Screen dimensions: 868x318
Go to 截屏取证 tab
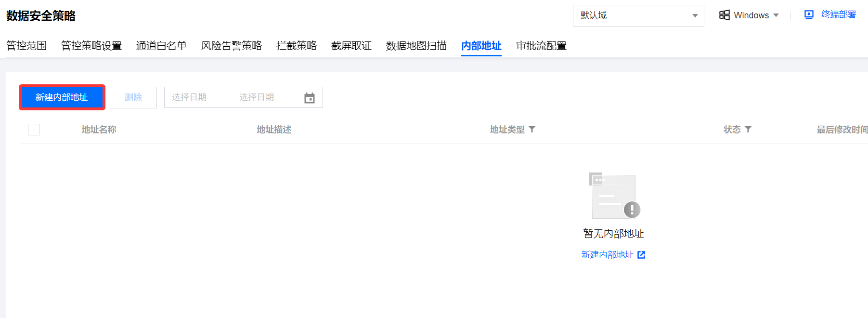pos(351,46)
